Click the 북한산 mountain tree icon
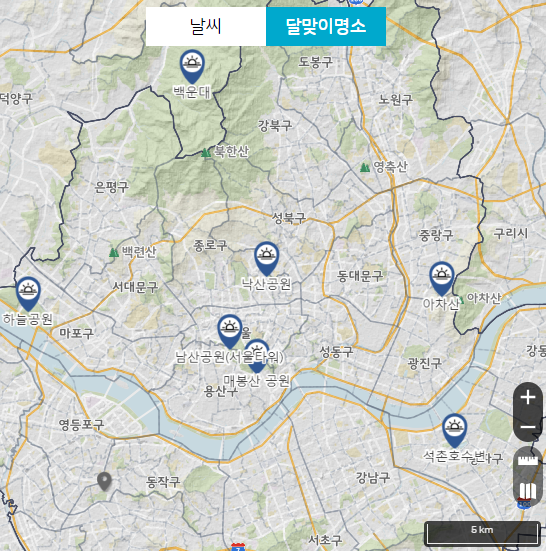This screenshot has width=546, height=551. (206, 153)
